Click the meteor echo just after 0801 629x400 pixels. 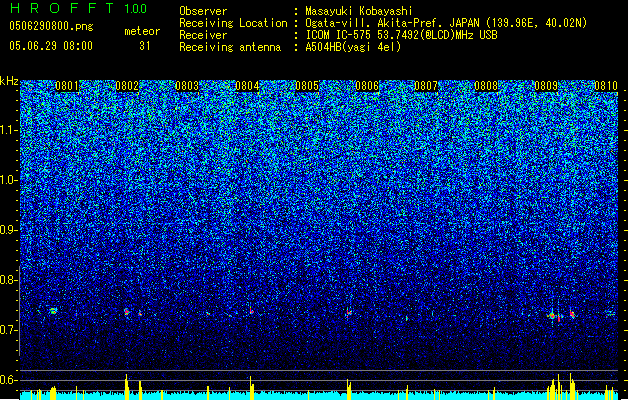coord(53,311)
